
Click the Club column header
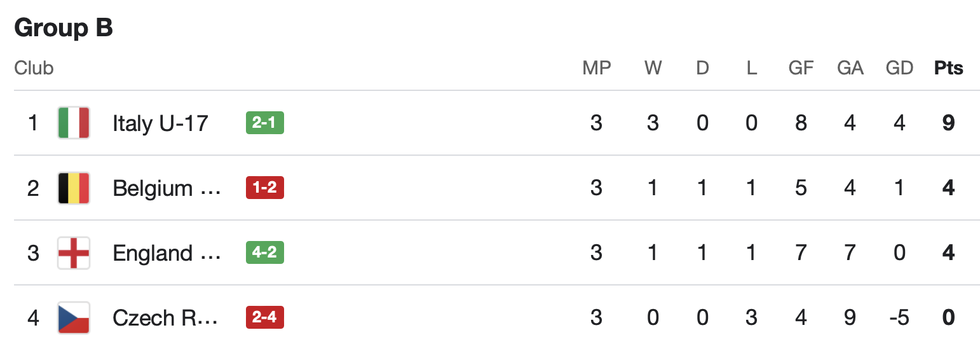(x=34, y=67)
